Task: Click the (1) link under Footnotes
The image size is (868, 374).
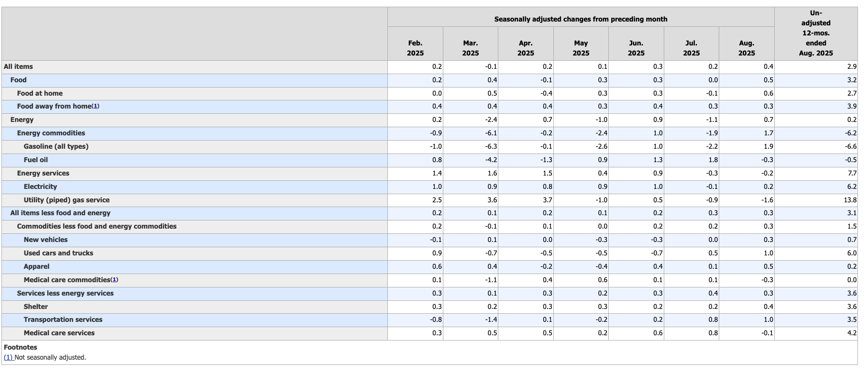Action: coord(8,357)
